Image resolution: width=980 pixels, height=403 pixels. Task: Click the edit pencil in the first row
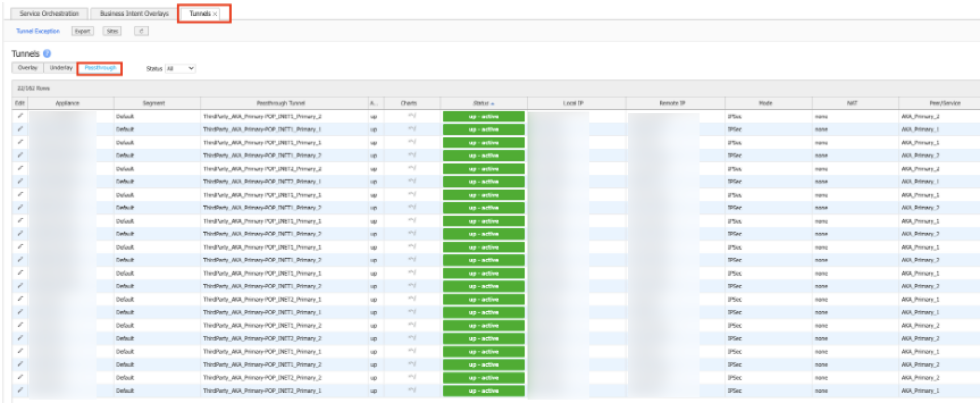pyautogui.click(x=20, y=116)
